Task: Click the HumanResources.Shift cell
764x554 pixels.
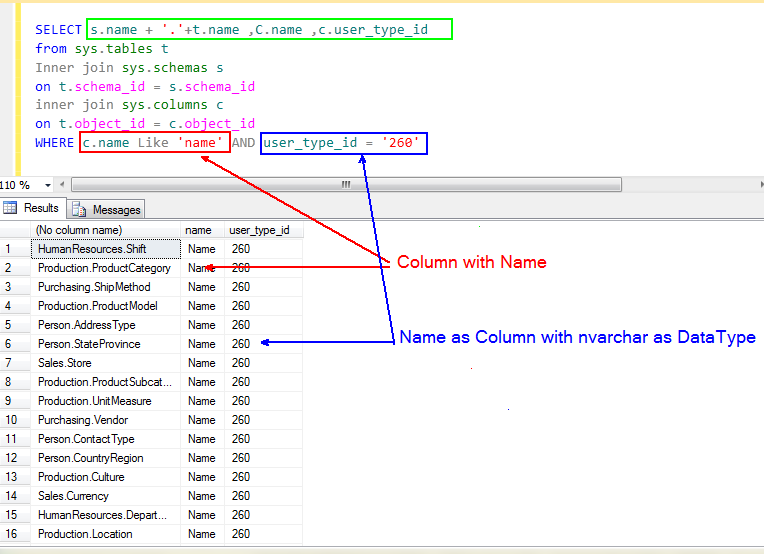Action: pyautogui.click(x=105, y=249)
